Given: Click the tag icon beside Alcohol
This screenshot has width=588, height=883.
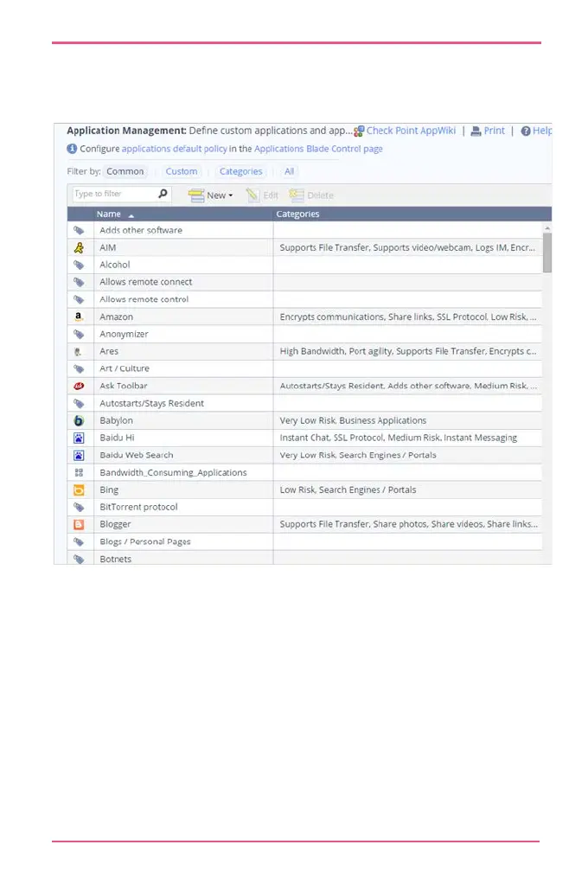Looking at the screenshot, I should tap(79, 265).
